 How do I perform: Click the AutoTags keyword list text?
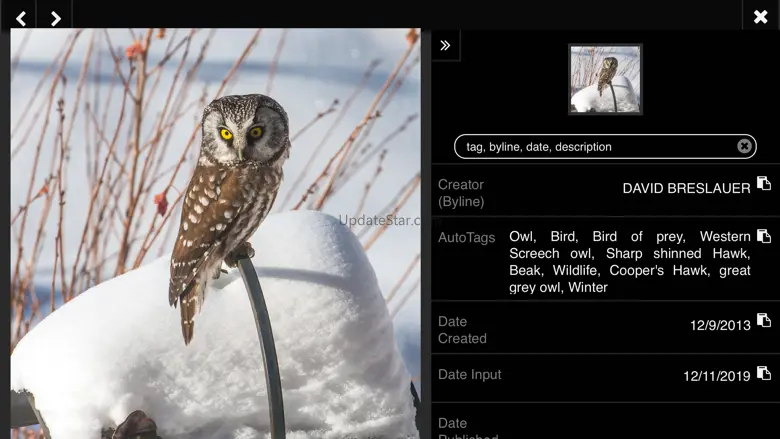tap(629, 262)
